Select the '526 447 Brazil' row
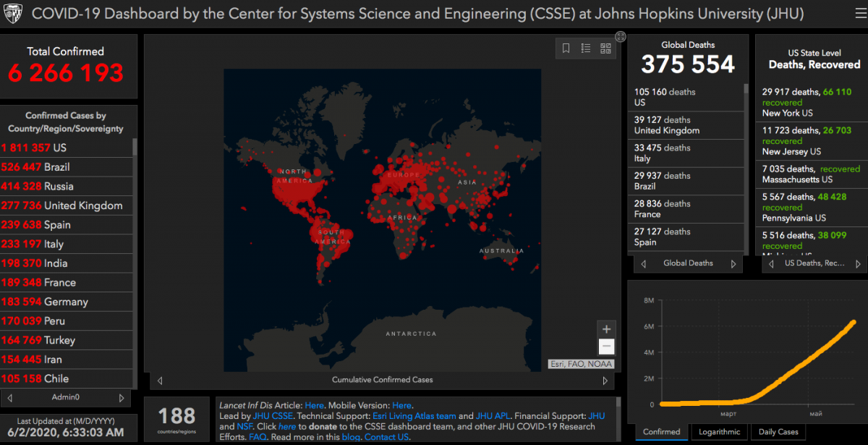 (x=67, y=167)
